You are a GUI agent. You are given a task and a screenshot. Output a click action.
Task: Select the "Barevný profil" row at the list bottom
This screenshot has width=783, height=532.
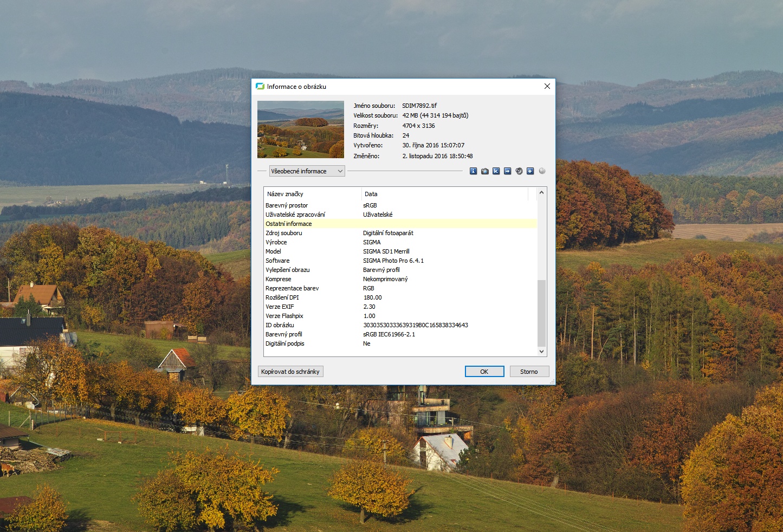tap(284, 334)
